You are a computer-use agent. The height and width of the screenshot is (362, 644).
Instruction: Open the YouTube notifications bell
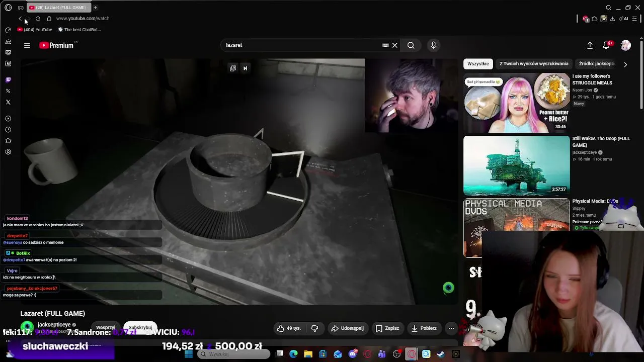[607, 45]
